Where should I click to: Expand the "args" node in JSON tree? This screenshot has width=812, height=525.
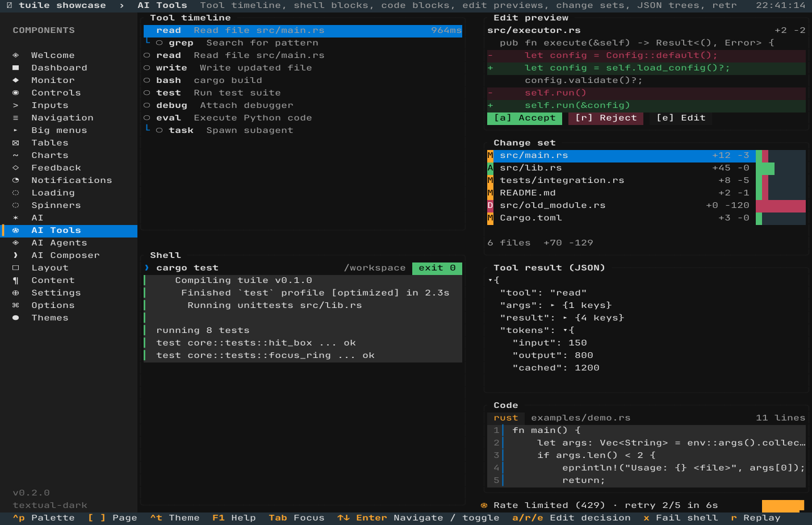click(x=553, y=305)
